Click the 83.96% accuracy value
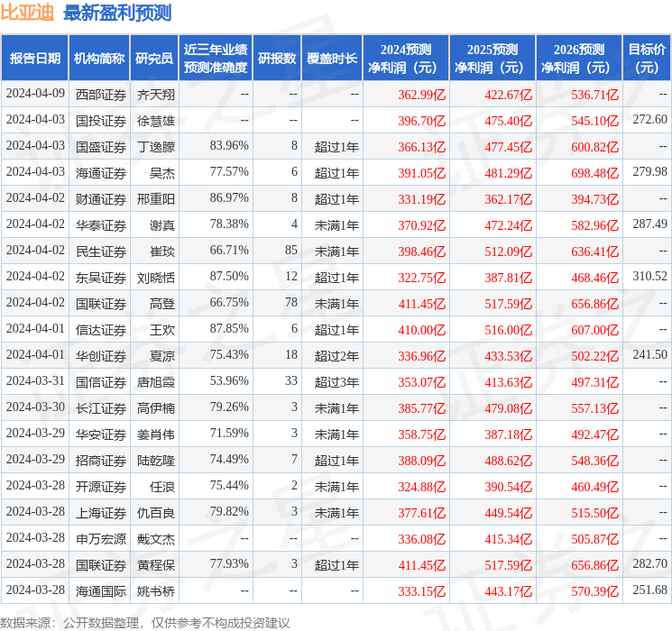 tap(229, 146)
